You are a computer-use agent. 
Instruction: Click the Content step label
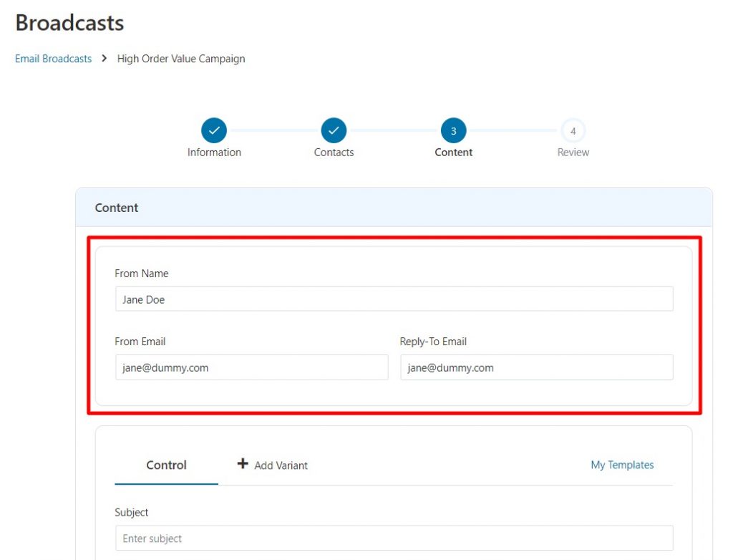453,153
